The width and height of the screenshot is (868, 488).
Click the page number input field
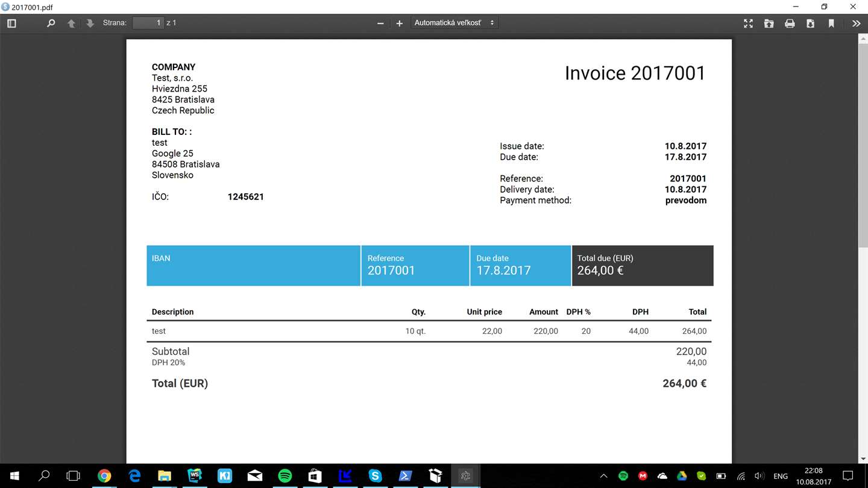[148, 23]
